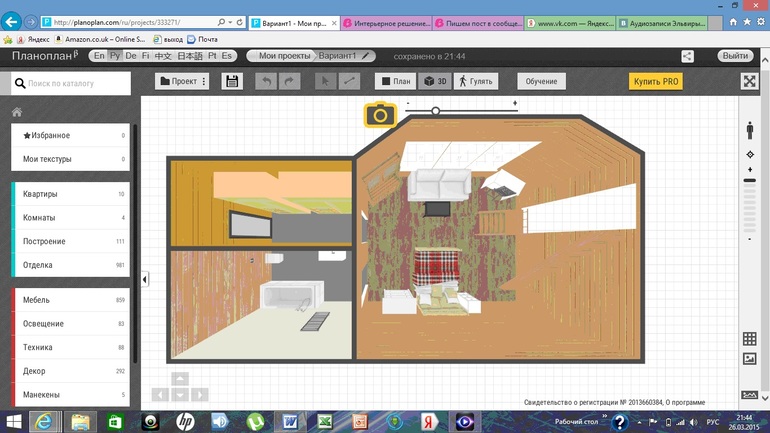
Task: Switch to Гулять walk mode
Action: [476, 81]
